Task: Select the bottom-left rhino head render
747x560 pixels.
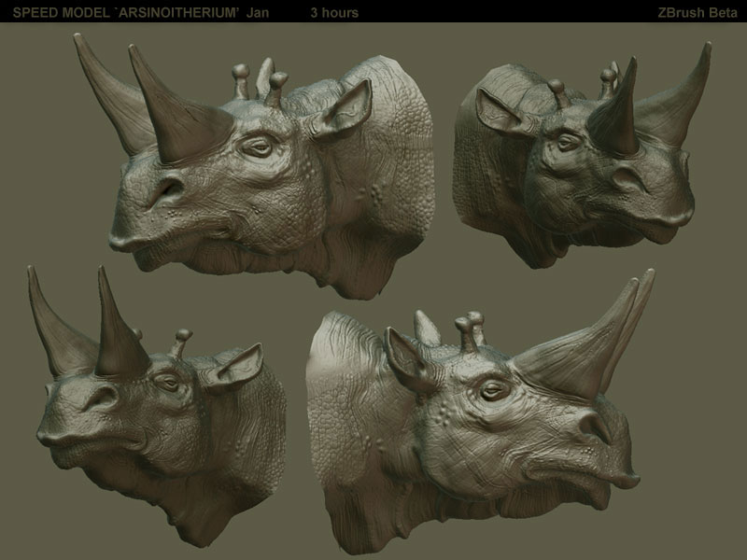Action: pos(156,406)
